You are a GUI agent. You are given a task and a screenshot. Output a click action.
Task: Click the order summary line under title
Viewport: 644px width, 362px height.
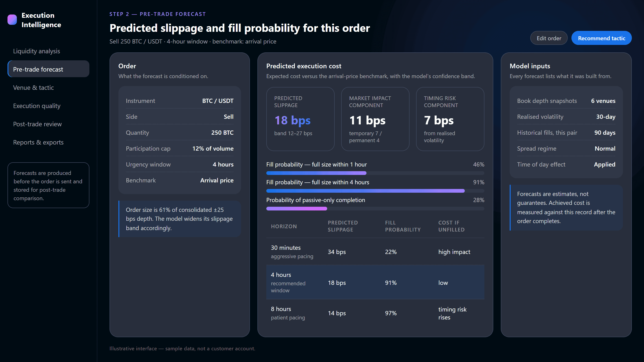pyautogui.click(x=193, y=41)
